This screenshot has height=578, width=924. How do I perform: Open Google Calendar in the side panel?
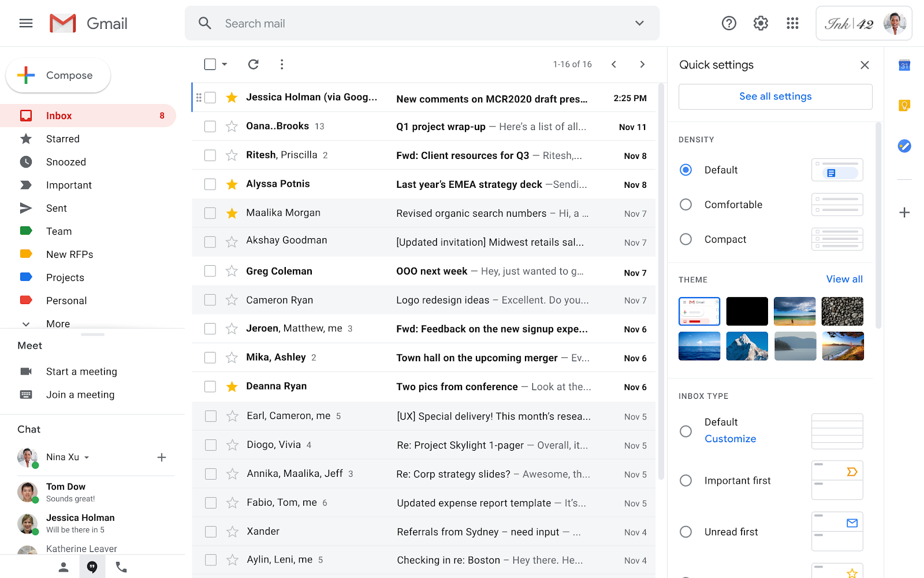click(904, 65)
